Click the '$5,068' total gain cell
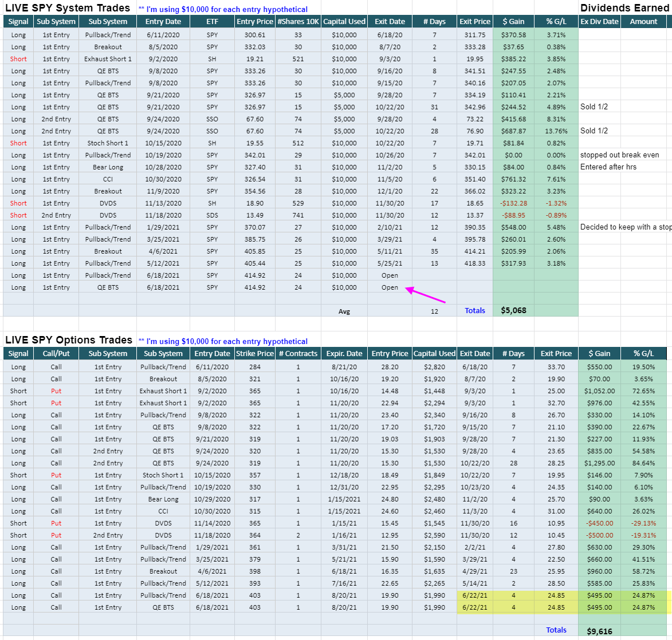Image resolution: width=672 pixels, height=640 pixels. [x=513, y=311]
